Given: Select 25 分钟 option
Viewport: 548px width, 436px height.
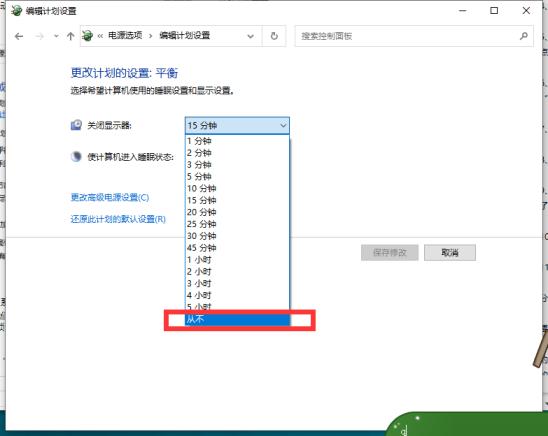Looking at the screenshot, I should pos(237,224).
